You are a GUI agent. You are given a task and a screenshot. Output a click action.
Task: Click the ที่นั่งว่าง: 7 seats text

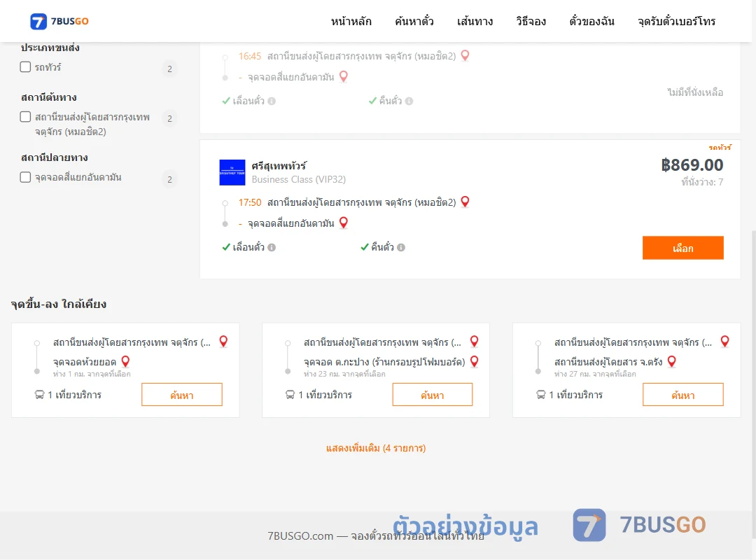coord(702,182)
